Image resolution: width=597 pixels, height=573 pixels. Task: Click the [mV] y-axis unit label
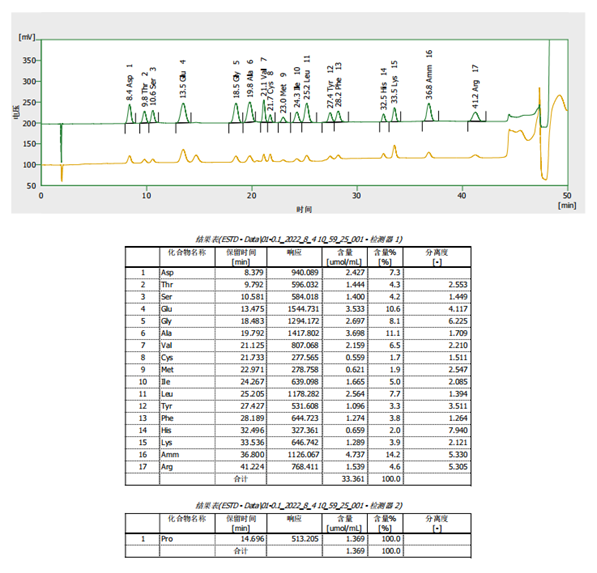pos(27,37)
